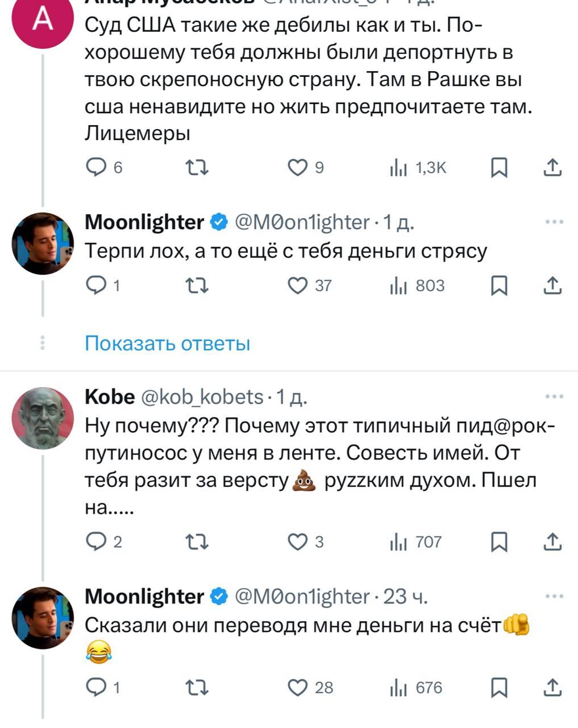Share Kobe's tweet

click(552, 542)
